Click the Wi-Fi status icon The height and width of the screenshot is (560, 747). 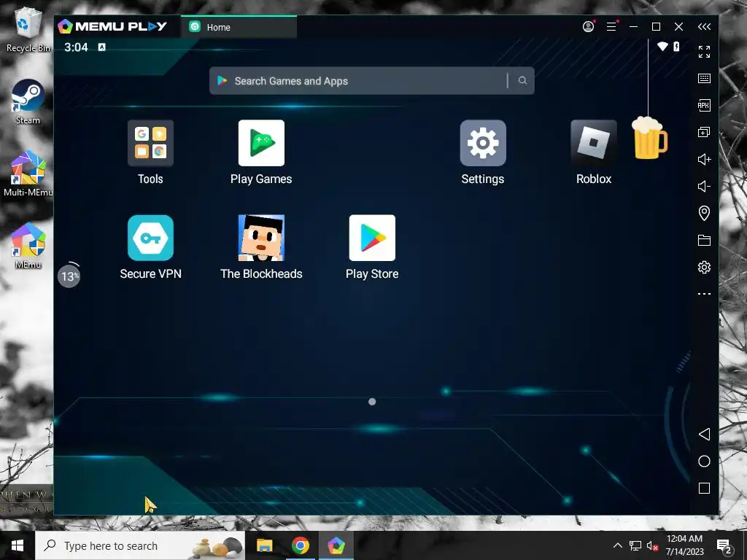662,46
